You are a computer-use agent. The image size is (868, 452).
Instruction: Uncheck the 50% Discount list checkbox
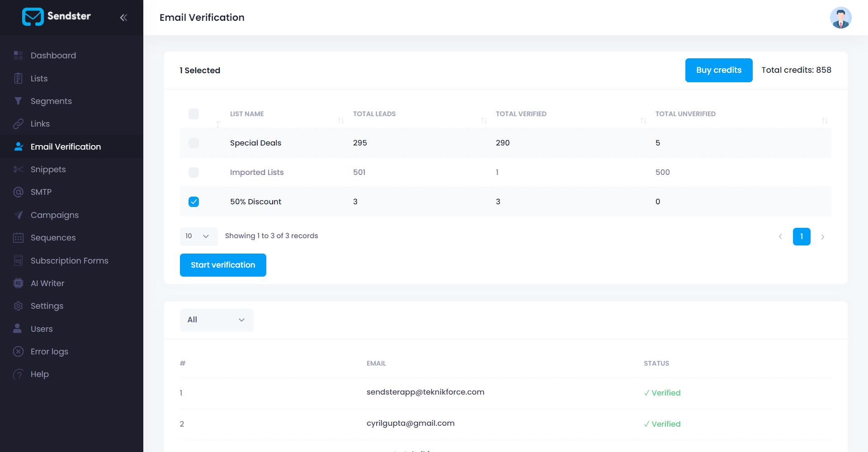pos(193,202)
